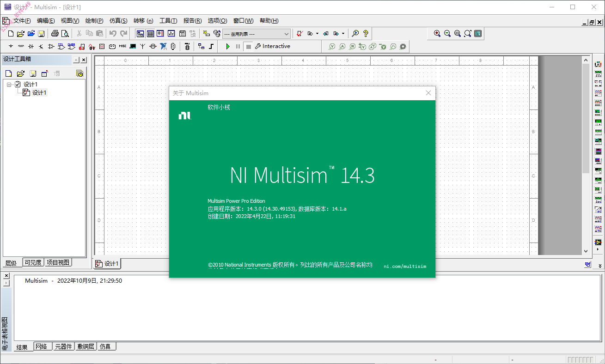The height and width of the screenshot is (364, 605).
Task: Stop the simulation
Action: pyautogui.click(x=248, y=46)
